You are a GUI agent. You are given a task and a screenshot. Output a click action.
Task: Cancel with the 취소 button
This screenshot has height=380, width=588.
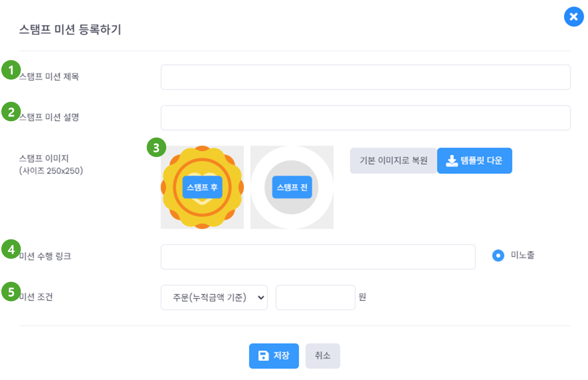click(322, 356)
